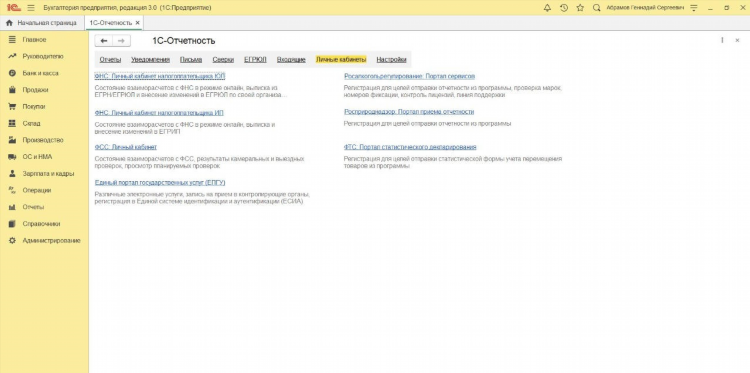Close the 1С-Отчетность tab

coord(137,22)
